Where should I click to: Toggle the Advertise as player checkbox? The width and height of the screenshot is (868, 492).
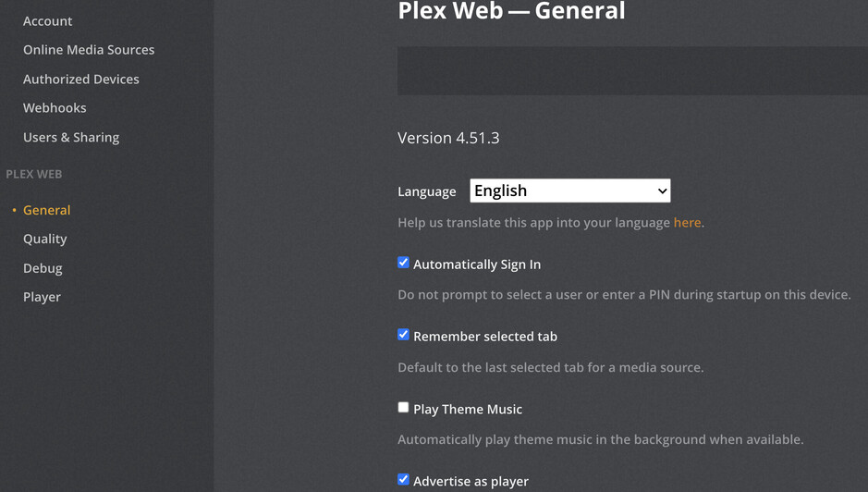[404, 479]
